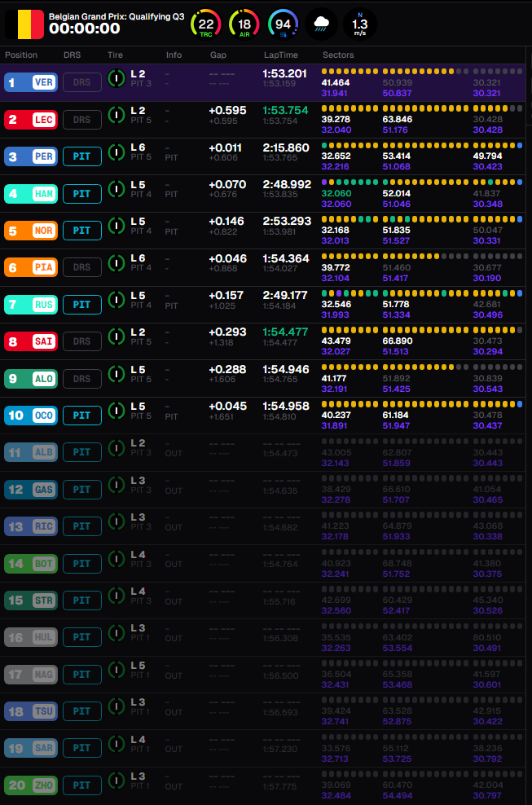Click the PIT indicator for OCO

82,416
